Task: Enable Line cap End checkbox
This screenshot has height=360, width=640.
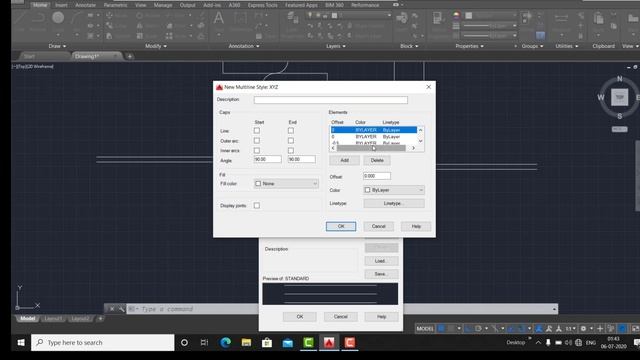Action: (291, 131)
